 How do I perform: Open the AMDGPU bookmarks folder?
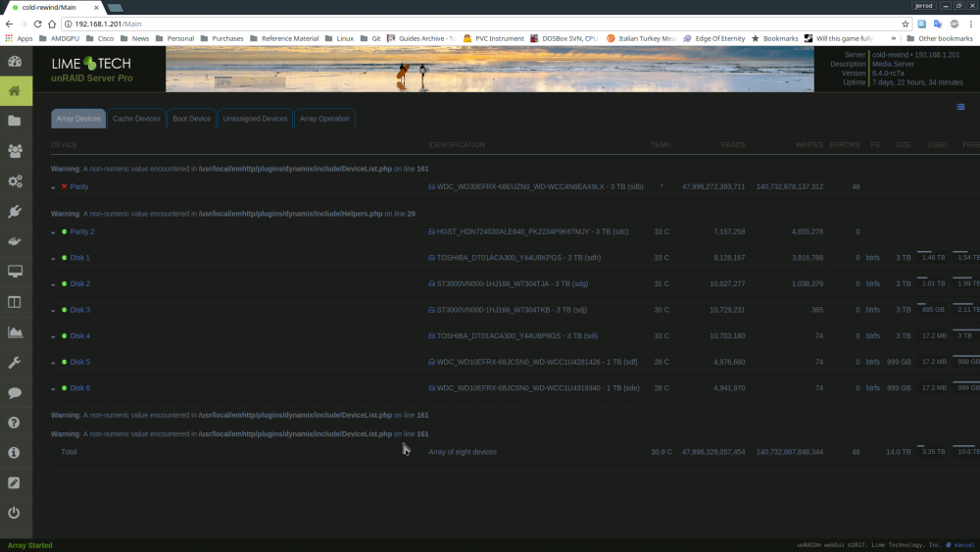pyautogui.click(x=60, y=38)
